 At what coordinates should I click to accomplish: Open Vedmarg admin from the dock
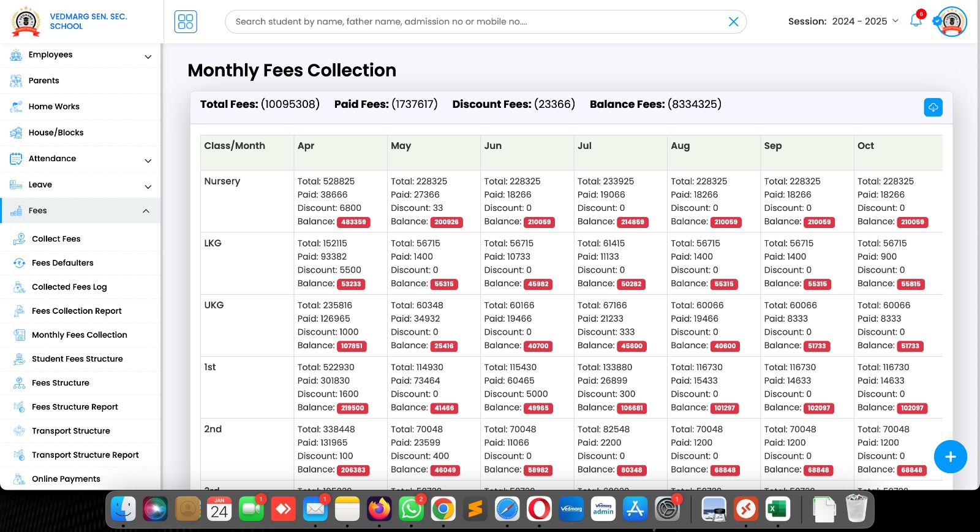[603, 509]
